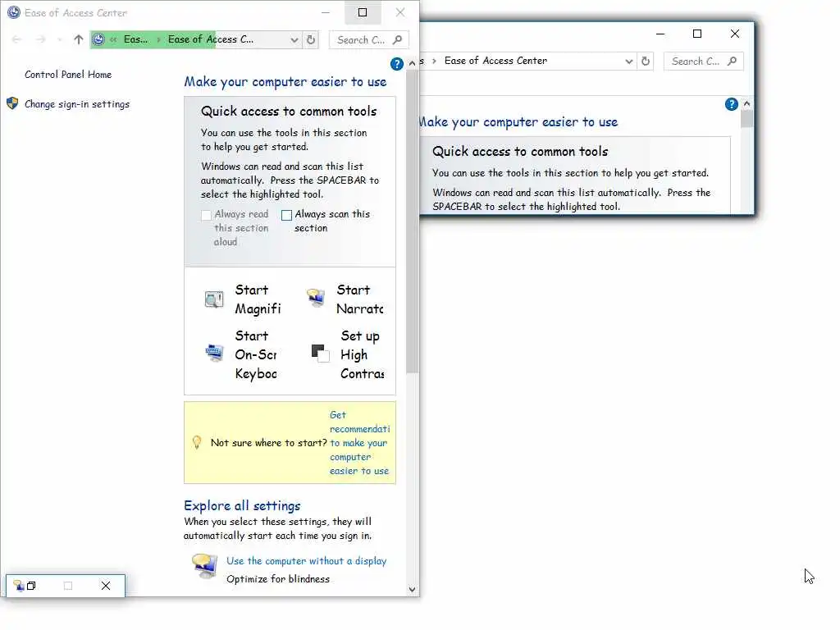This screenshot has height=630, width=840.
Task: Open help via blue question mark in left window
Action: pos(396,64)
